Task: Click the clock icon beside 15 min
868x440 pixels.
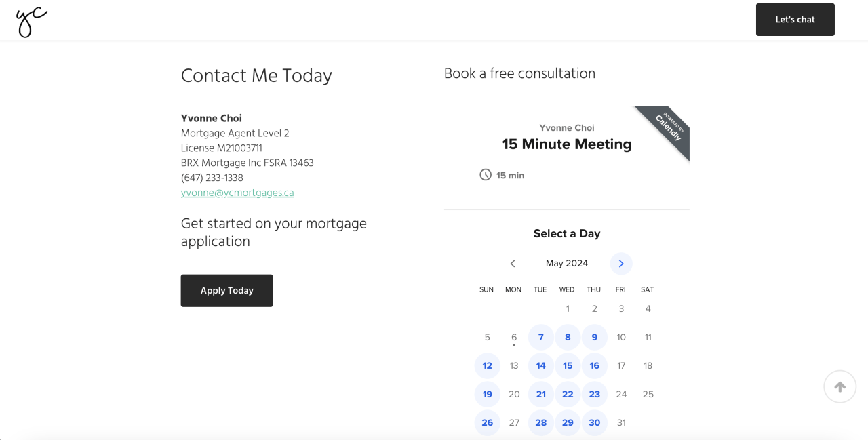Action: pos(486,175)
